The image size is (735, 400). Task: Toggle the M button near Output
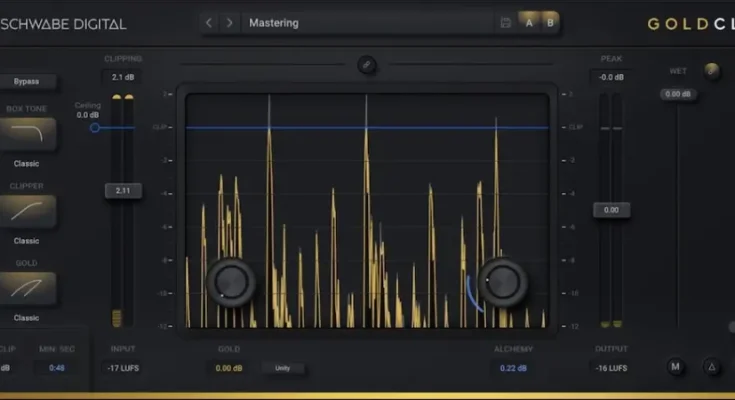tap(676, 367)
